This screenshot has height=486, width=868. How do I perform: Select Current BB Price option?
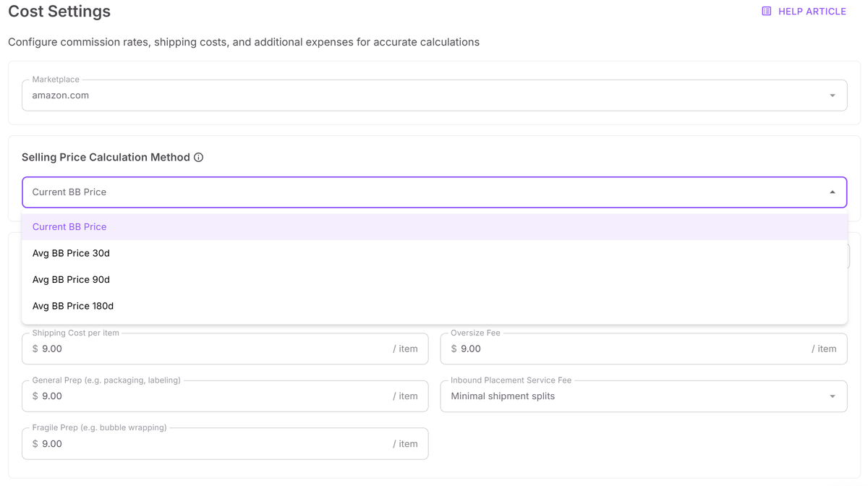pos(434,227)
